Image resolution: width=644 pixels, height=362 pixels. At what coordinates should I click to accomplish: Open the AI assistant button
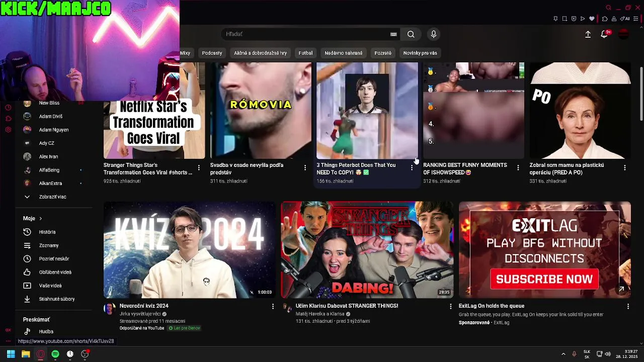pos(625,19)
